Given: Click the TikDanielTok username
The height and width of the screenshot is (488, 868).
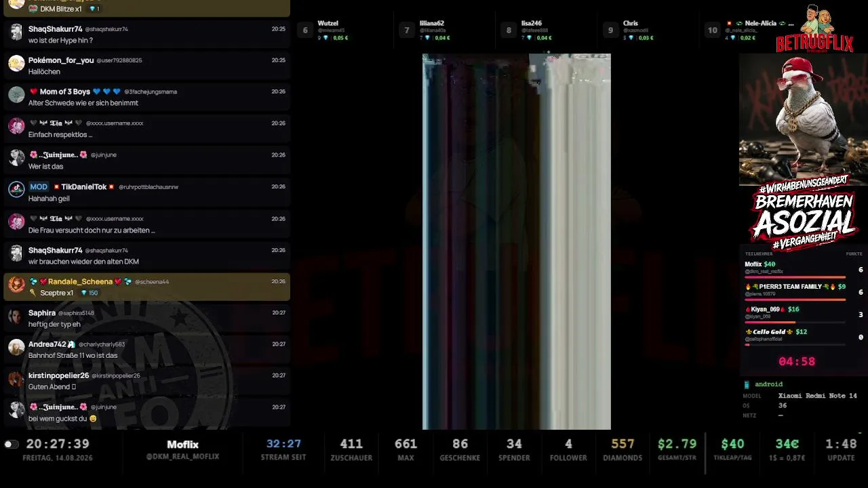Looking at the screenshot, I should coord(84,186).
